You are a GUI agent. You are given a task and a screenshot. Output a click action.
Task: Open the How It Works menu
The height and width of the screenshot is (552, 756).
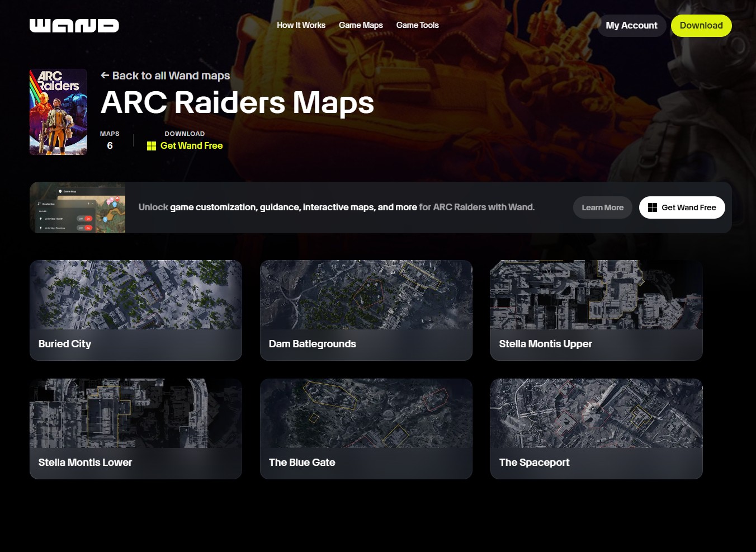(301, 25)
